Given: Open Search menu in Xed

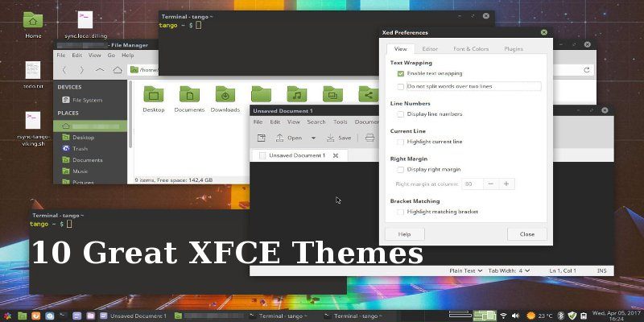Looking at the screenshot, I should (316, 122).
